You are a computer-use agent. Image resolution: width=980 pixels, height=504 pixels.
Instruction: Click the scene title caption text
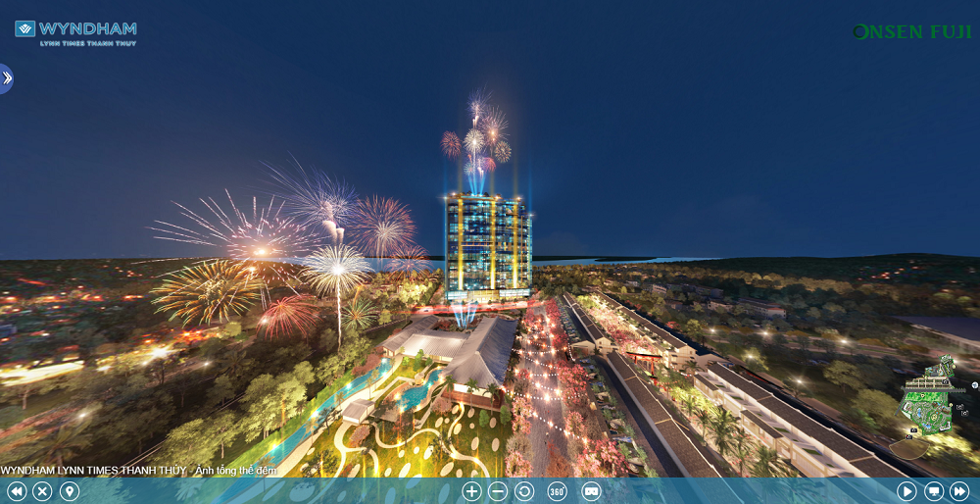pyautogui.click(x=138, y=471)
